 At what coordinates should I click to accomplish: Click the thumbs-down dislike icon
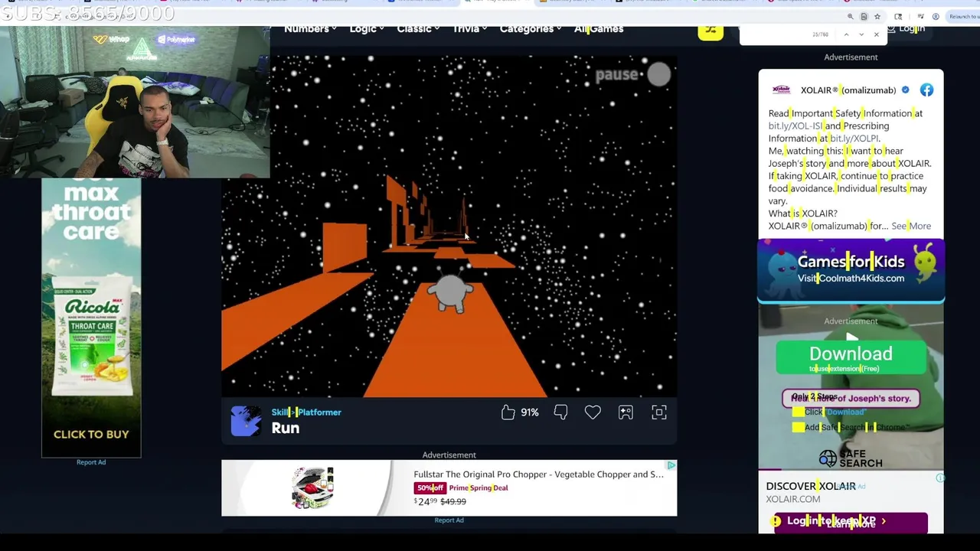[560, 412]
